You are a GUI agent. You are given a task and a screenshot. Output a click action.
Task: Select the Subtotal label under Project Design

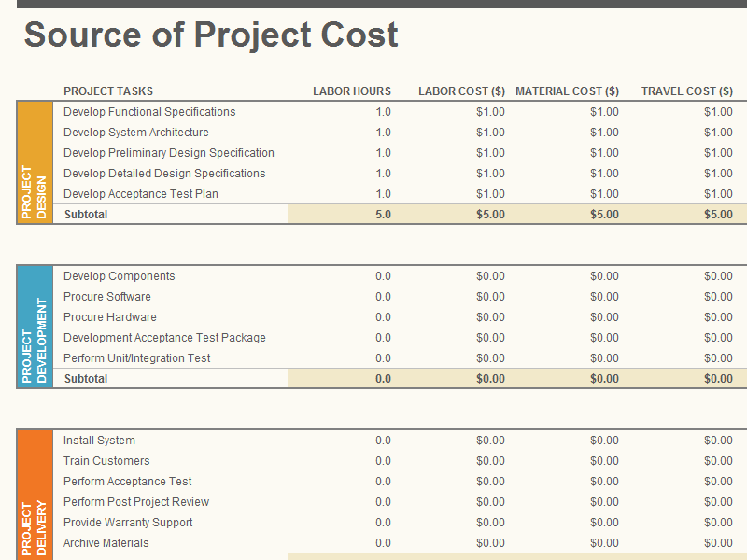coord(86,215)
